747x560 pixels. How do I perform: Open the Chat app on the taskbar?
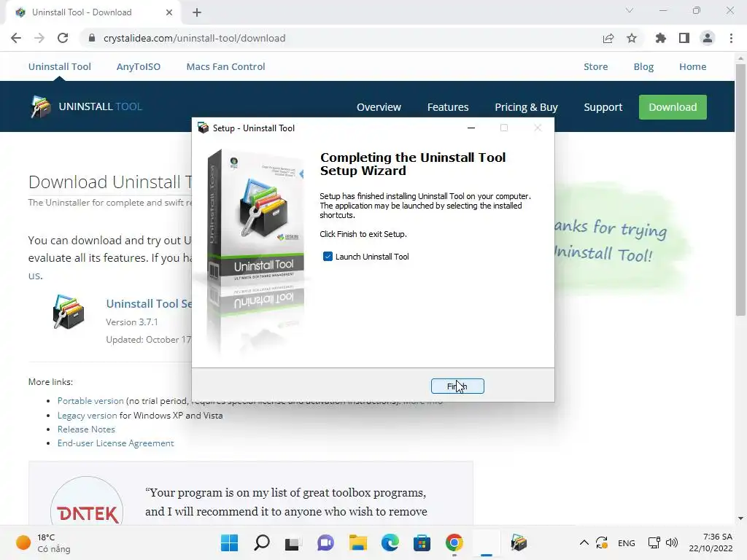325,542
